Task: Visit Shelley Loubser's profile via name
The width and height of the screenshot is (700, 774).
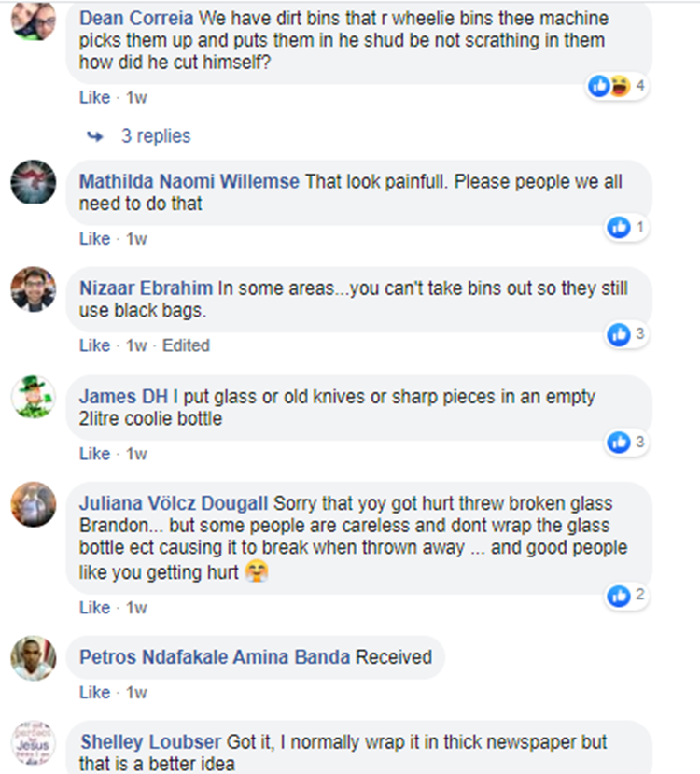Action: tap(151, 742)
